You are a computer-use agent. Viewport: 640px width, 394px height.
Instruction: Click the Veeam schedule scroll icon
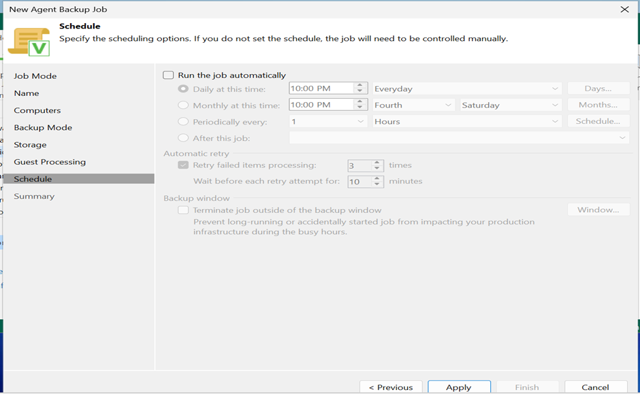pos(29,42)
